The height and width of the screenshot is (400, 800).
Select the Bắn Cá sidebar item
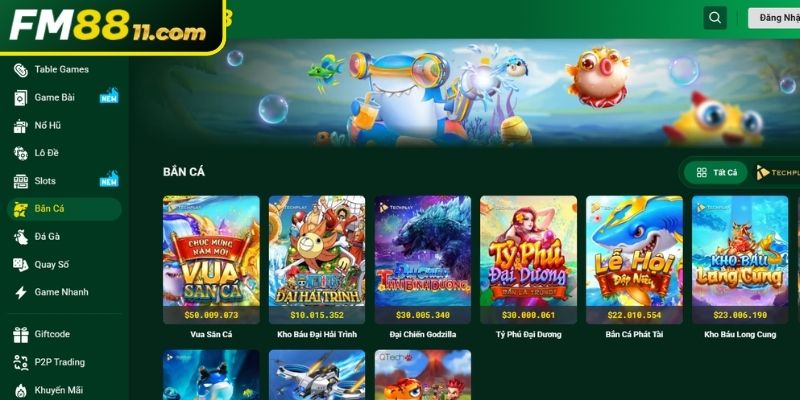click(x=64, y=209)
